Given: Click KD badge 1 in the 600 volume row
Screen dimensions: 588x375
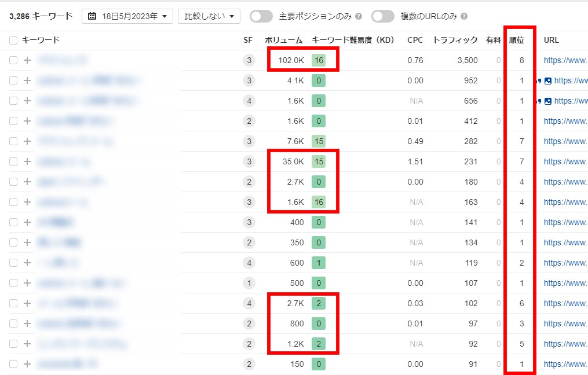Looking at the screenshot, I should 319,263.
